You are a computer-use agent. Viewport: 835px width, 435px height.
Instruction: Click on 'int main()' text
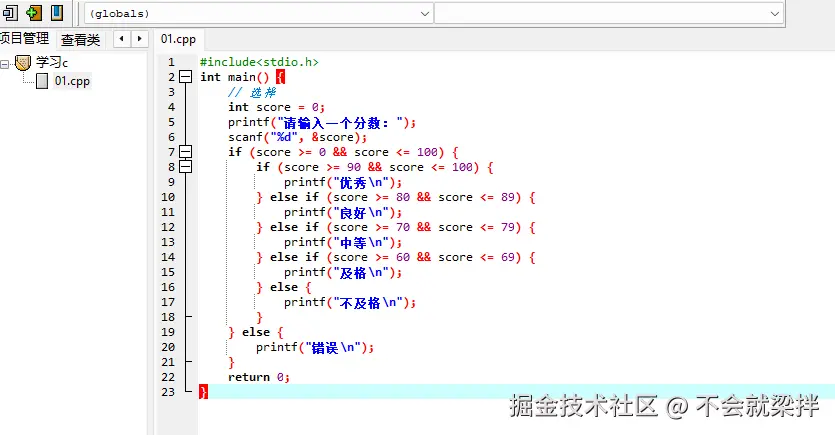pyautogui.click(x=235, y=77)
